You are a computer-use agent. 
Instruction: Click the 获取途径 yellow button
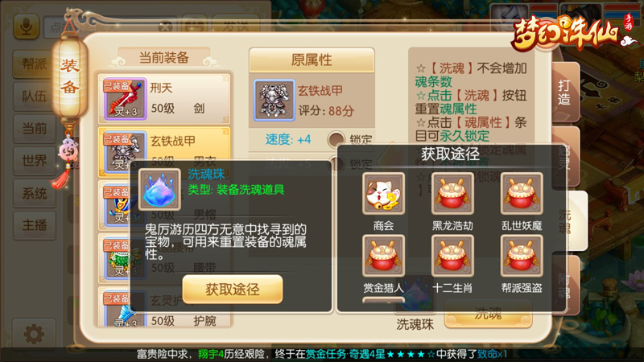233,290
